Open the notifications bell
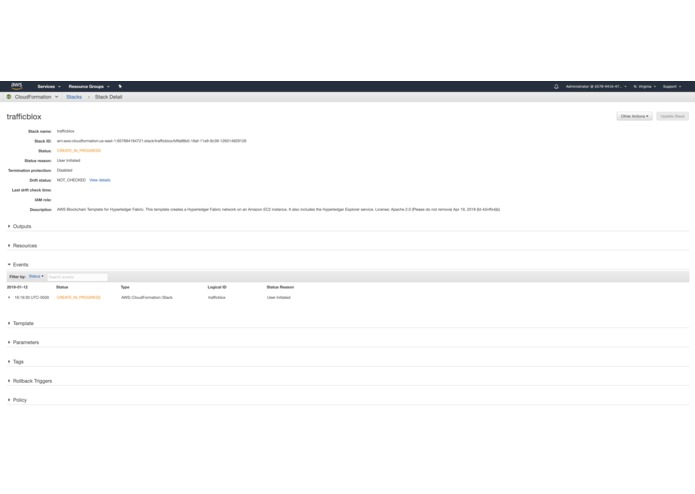695x494 pixels. pos(556,86)
